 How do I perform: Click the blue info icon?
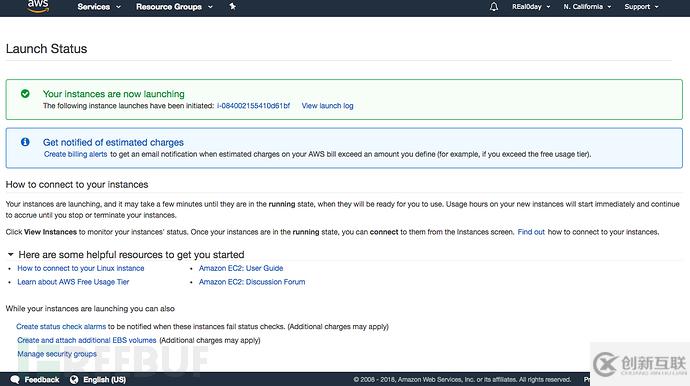[25, 142]
